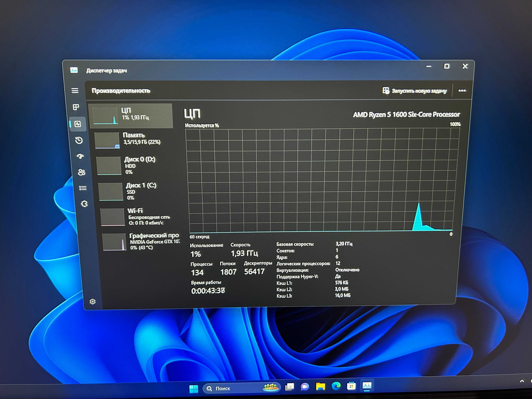Click the Память mini graph thumbnail

click(x=107, y=140)
